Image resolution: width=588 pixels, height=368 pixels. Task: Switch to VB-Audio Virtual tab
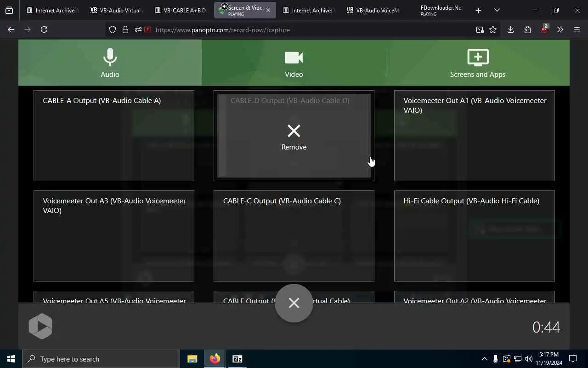(116, 10)
